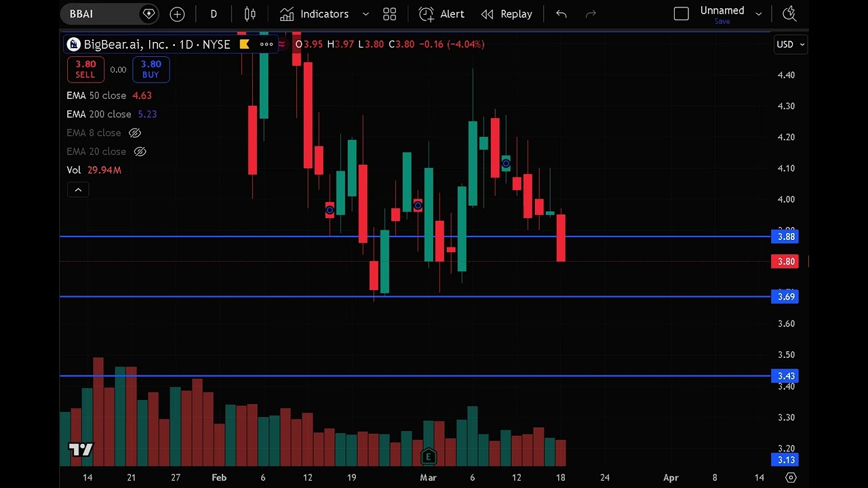Click the BigBear.ai, Inc. symbol title

(125, 44)
